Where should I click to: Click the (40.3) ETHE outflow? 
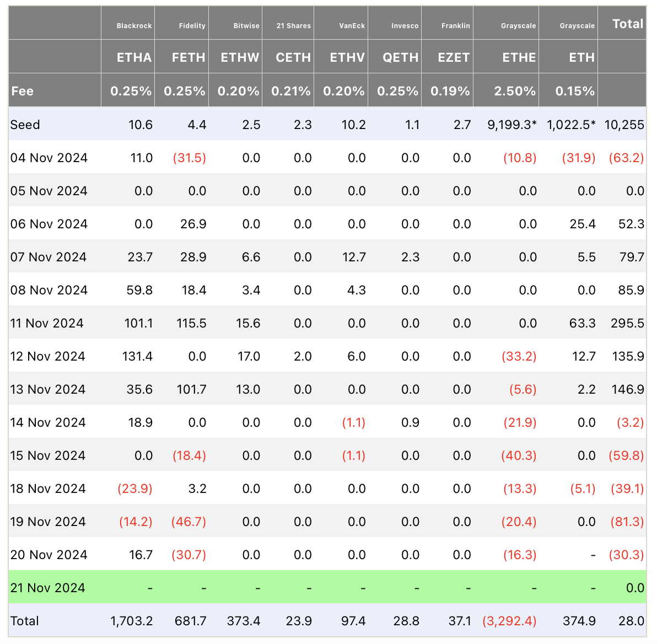tap(519, 456)
